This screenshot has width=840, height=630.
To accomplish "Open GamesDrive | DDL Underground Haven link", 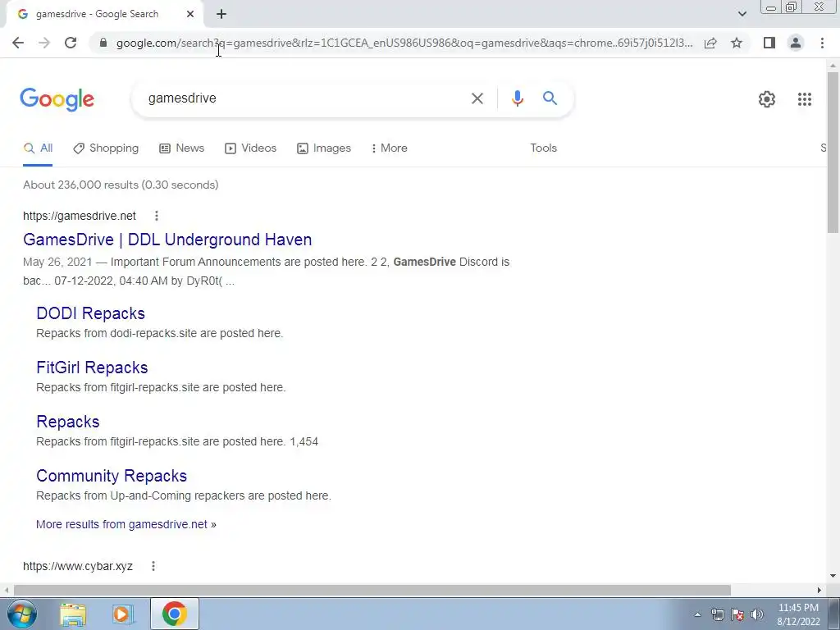I will [x=167, y=240].
